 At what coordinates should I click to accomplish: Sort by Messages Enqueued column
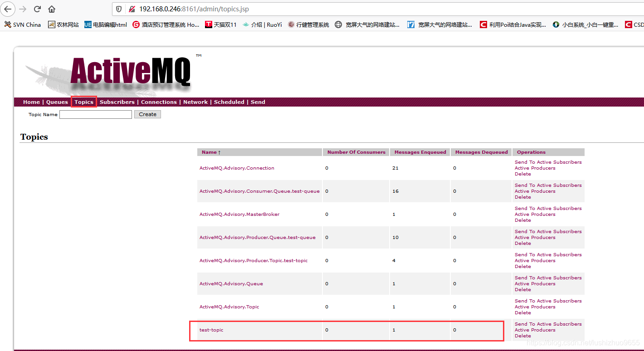420,152
